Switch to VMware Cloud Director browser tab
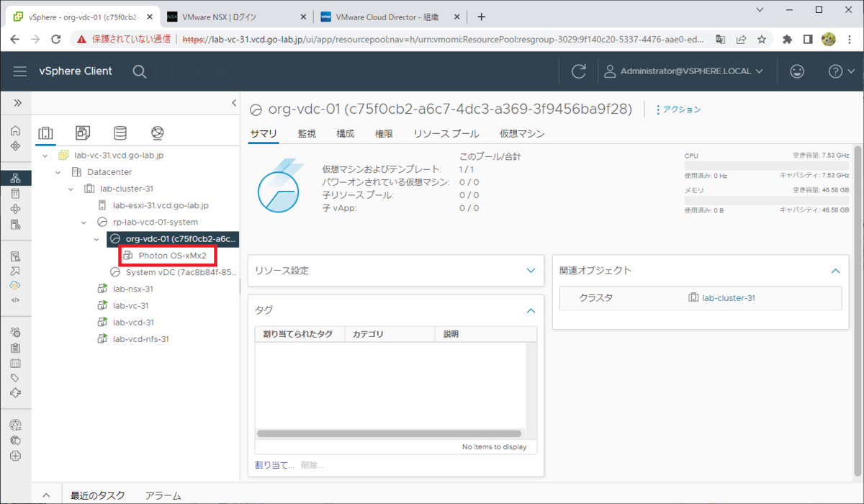864x504 pixels. pos(389,17)
